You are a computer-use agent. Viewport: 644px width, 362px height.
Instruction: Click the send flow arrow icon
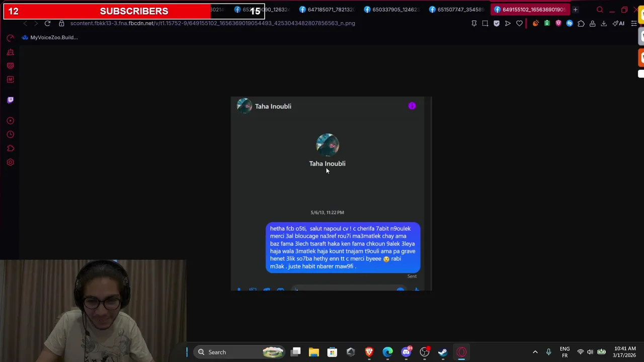click(508, 23)
